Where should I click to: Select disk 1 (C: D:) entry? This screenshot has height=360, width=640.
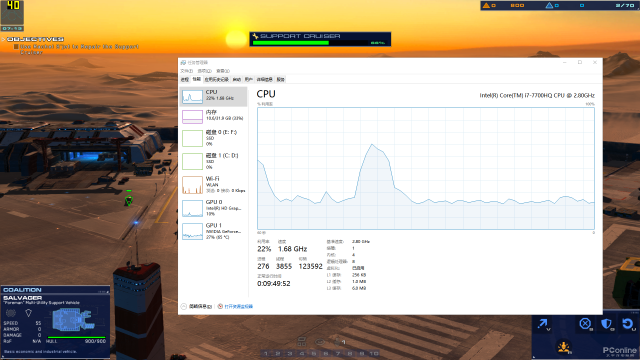213,161
